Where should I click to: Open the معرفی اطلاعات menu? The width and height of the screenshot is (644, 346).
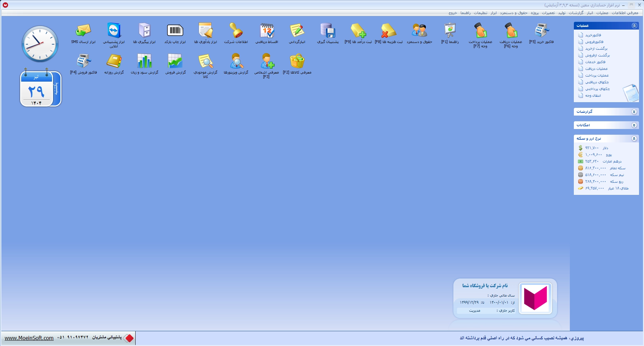pos(625,13)
